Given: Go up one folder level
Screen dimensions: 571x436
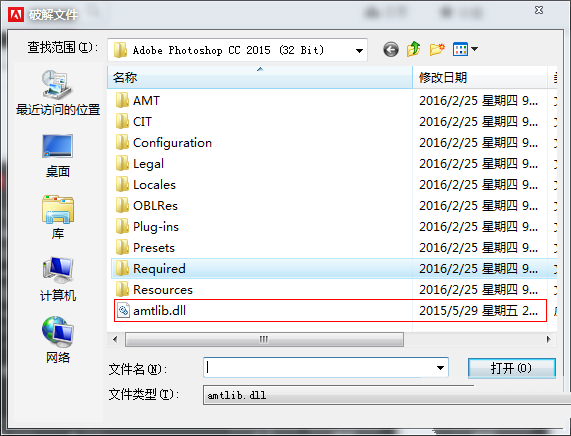Looking at the screenshot, I should (414, 49).
